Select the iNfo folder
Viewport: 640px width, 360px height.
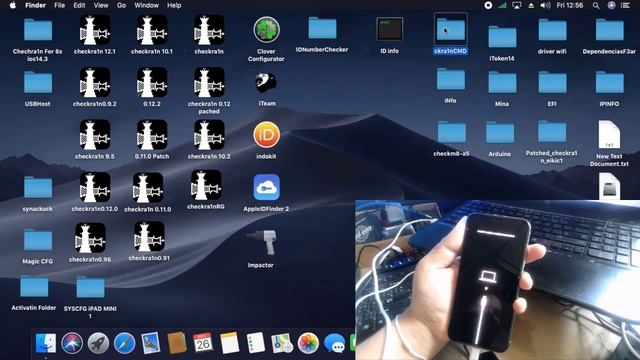(451, 79)
